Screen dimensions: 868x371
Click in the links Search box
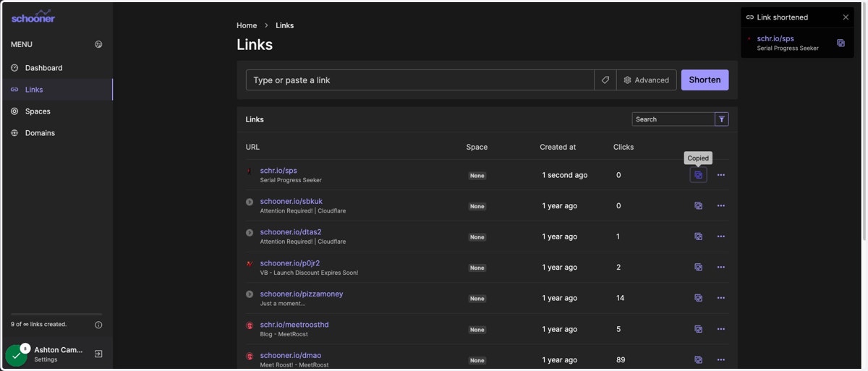pos(673,119)
